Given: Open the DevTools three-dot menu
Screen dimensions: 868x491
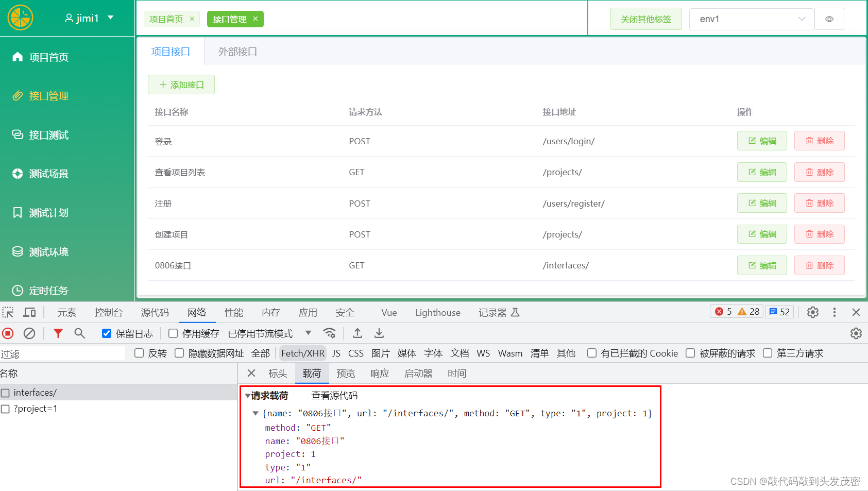Looking at the screenshot, I should pos(835,312).
